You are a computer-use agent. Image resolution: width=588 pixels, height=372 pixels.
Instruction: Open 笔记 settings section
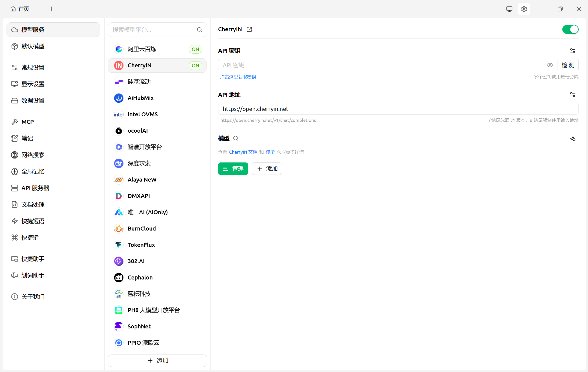pyautogui.click(x=53, y=138)
